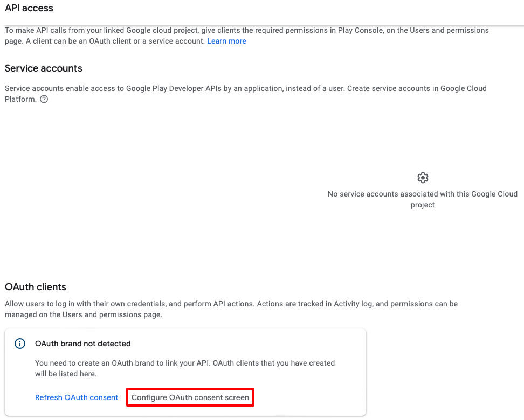Click the OAuth brand not detected title
This screenshot has width=524, height=420.
(x=83, y=343)
